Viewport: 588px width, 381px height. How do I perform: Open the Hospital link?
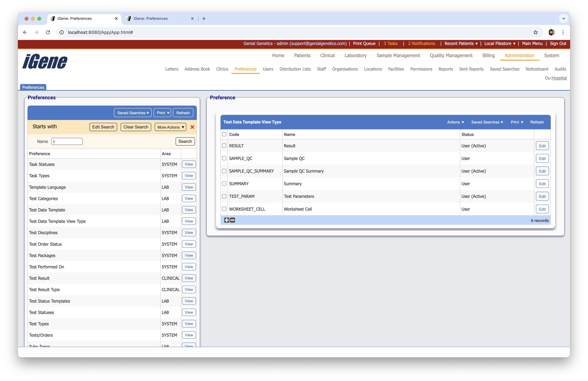(559, 78)
